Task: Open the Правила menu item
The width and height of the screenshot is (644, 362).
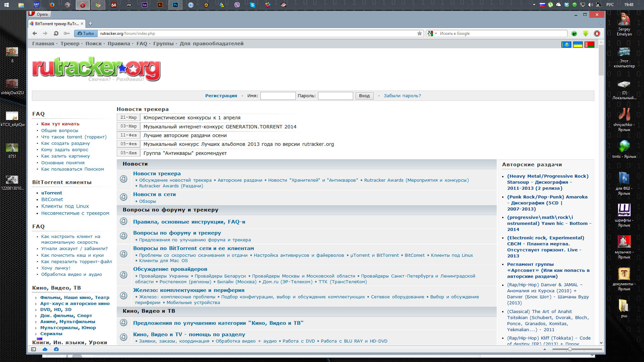Action: pyautogui.click(x=119, y=44)
